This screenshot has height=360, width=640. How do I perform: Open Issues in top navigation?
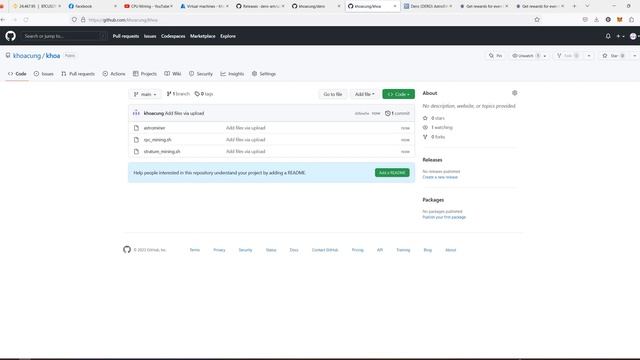[150, 36]
